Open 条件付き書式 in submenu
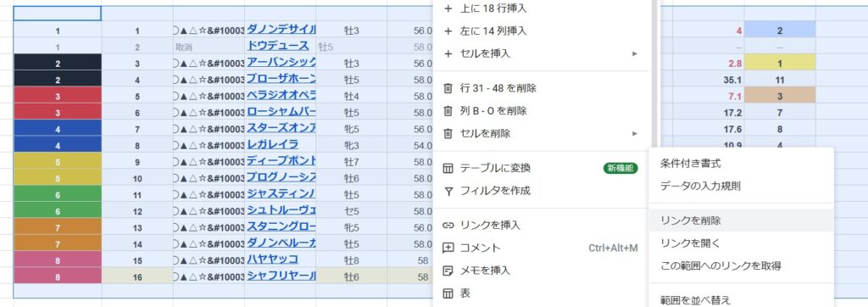This screenshot has height=307, width=868. coord(741,164)
